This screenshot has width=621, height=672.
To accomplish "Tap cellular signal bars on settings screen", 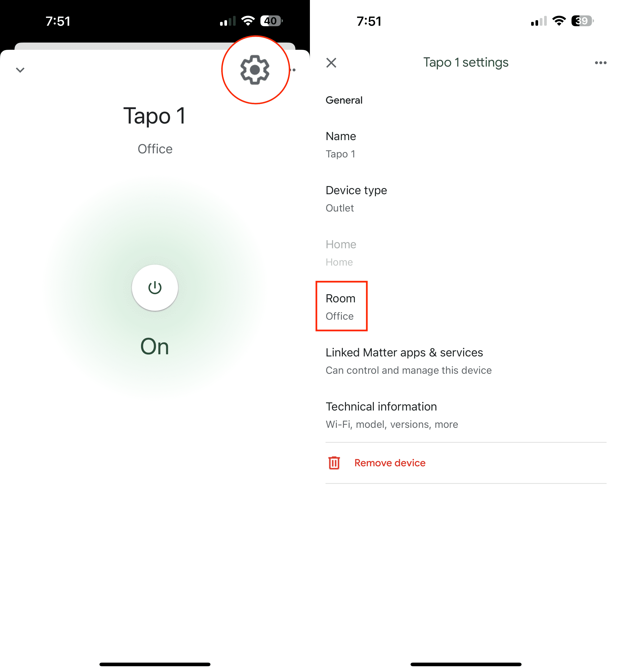I will 539,21.
